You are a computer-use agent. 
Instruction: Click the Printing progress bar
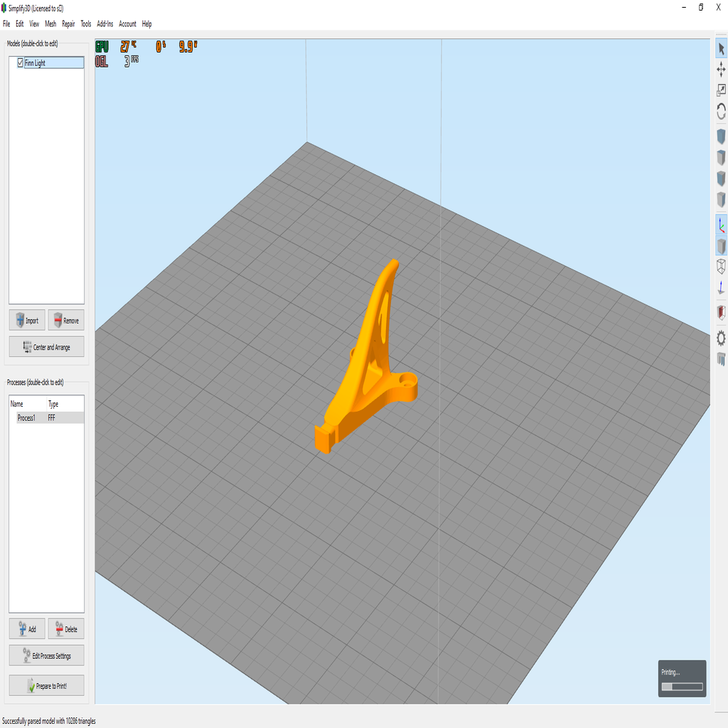click(x=682, y=687)
